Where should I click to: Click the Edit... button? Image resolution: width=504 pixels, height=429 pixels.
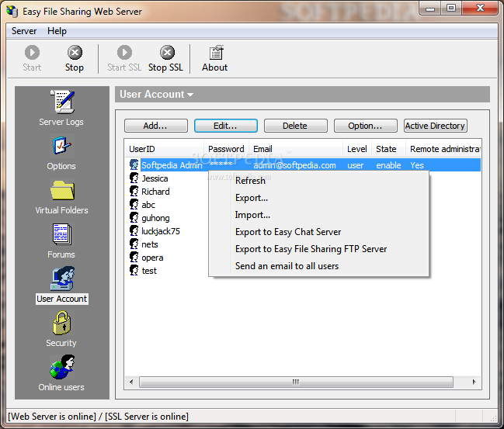[x=226, y=126]
